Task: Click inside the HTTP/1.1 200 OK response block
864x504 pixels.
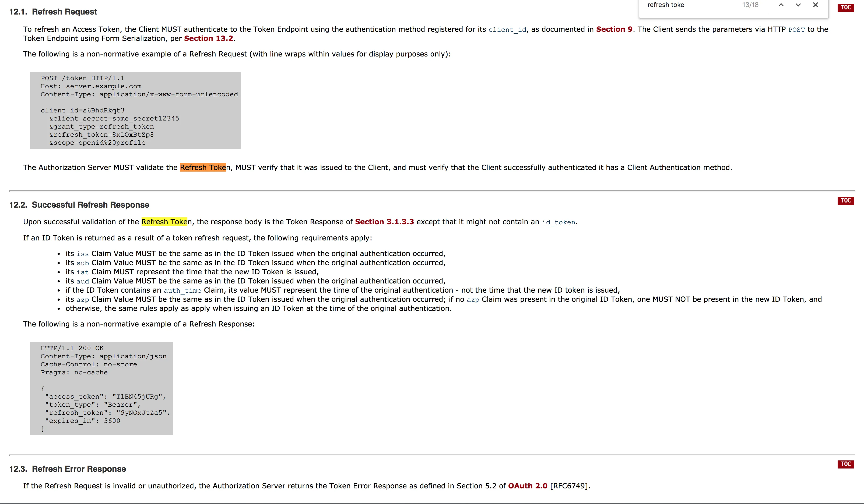Action: point(101,388)
